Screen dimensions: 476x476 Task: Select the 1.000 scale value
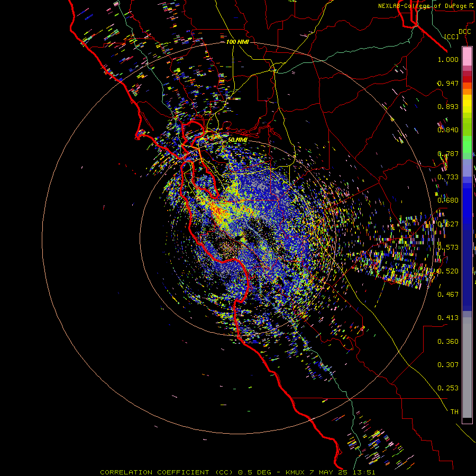(x=448, y=60)
